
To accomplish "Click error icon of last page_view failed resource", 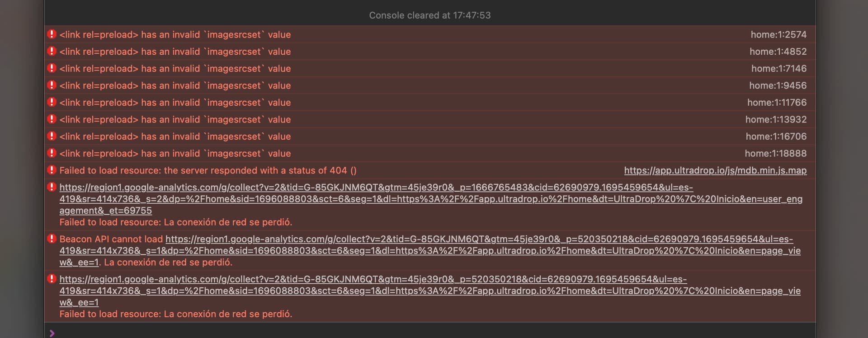I will click(52, 279).
